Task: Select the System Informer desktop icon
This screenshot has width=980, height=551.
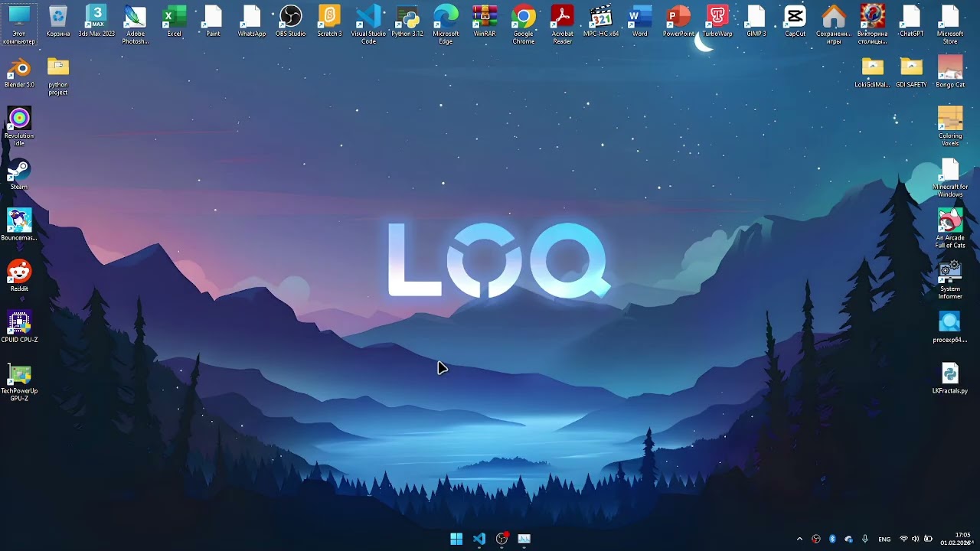Action: (950, 280)
